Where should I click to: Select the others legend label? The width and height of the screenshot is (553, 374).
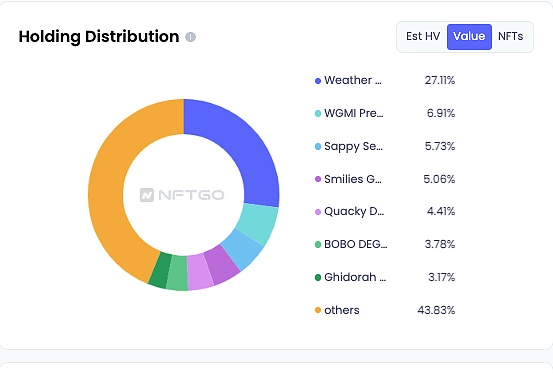pyautogui.click(x=342, y=310)
